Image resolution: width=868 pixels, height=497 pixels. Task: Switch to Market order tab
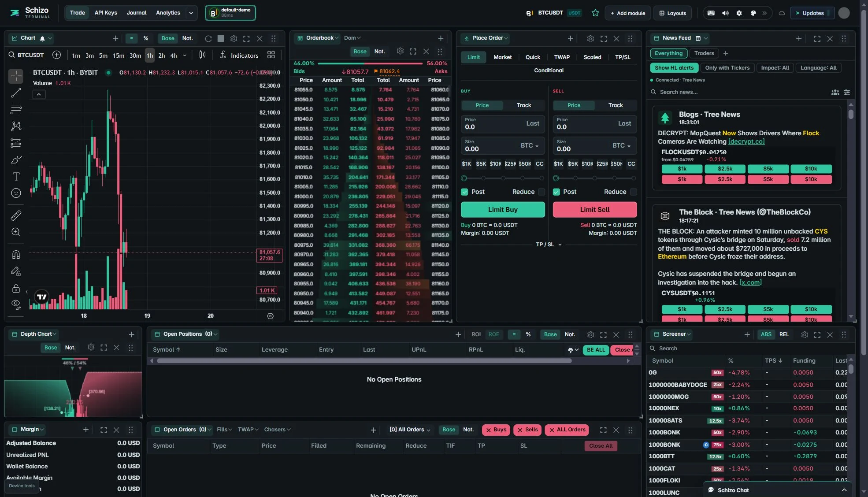(502, 57)
